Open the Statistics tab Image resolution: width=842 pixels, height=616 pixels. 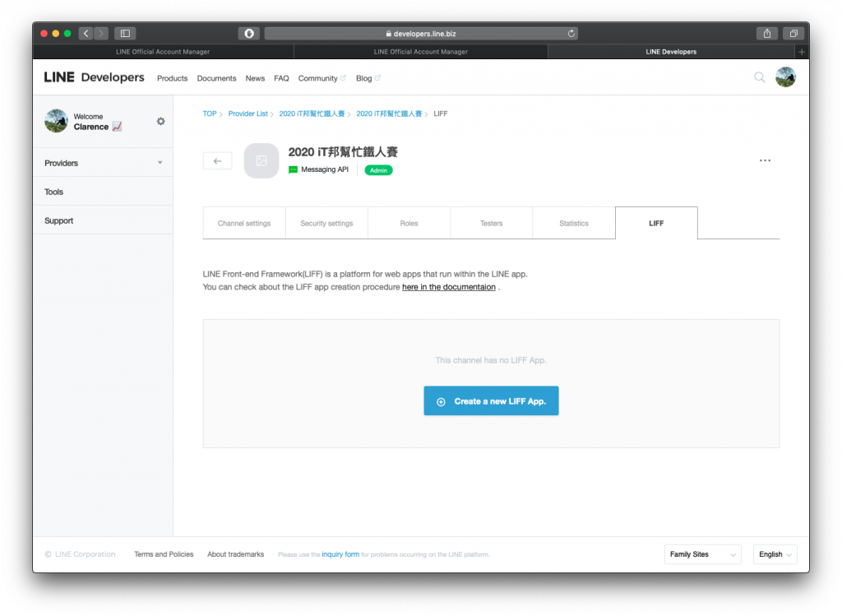573,223
